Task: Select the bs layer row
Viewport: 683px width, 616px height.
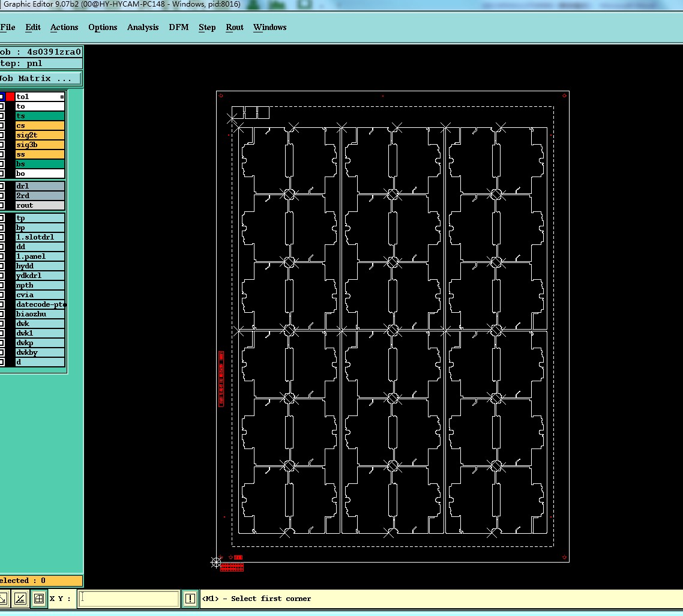Action: [40, 164]
